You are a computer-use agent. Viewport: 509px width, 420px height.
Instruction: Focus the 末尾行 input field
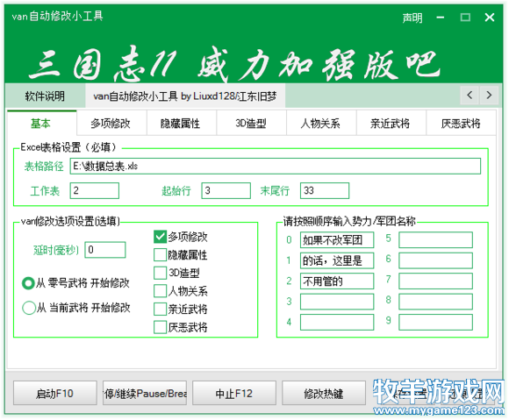[325, 190]
